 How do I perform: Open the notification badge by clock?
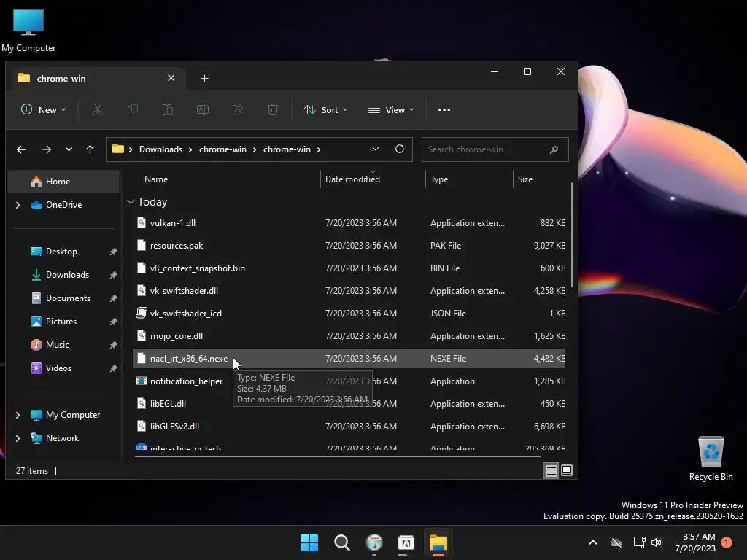coord(727,542)
